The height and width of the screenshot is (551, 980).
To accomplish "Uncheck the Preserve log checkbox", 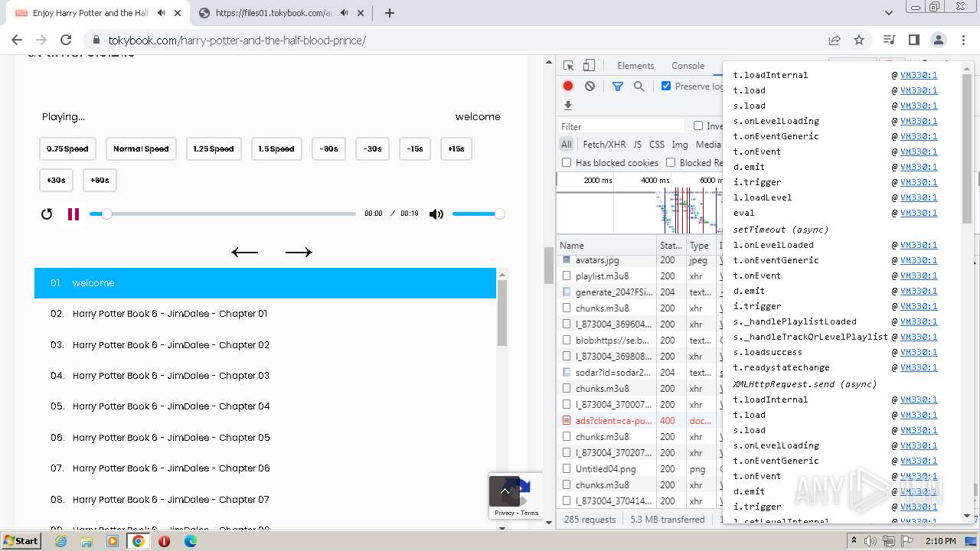I will (666, 86).
